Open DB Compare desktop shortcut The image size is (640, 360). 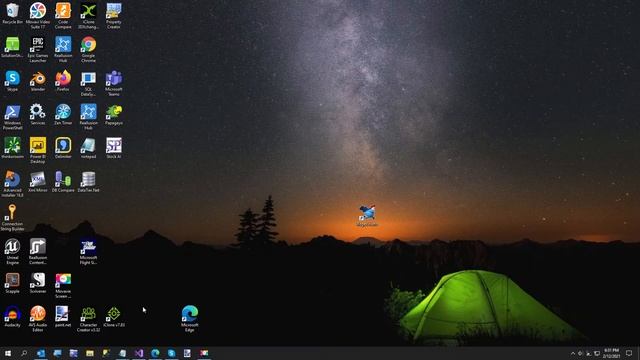pos(63,182)
